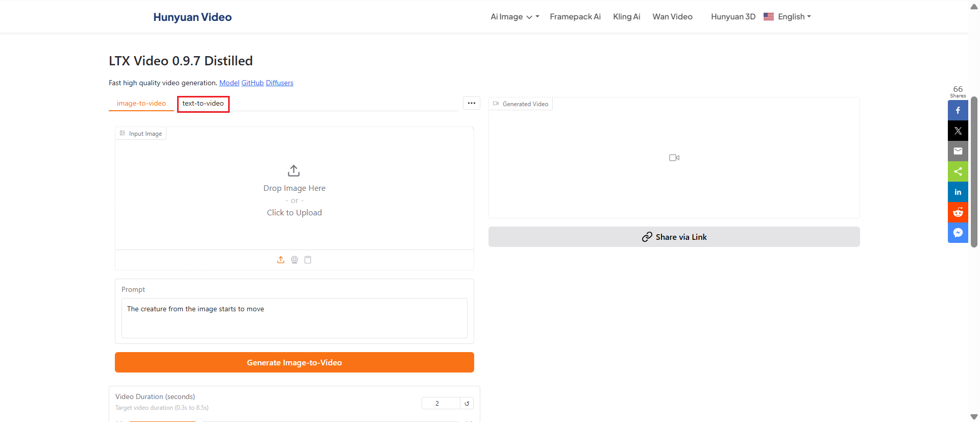Click the Share via Link button

(674, 237)
